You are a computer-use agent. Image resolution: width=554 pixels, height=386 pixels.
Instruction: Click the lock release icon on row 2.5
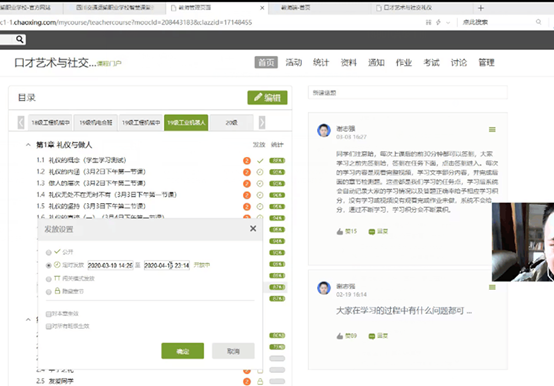[260, 381]
